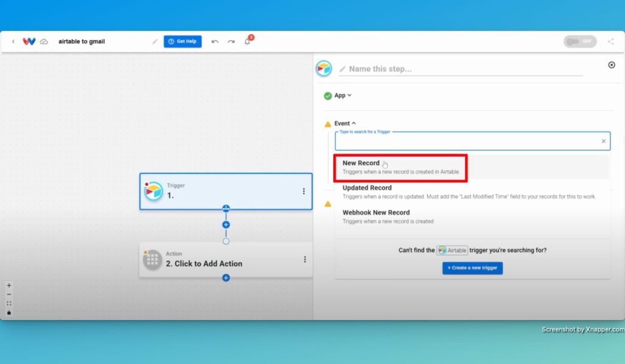625x364 pixels.
Task: Undo the last change
Action: point(215,41)
